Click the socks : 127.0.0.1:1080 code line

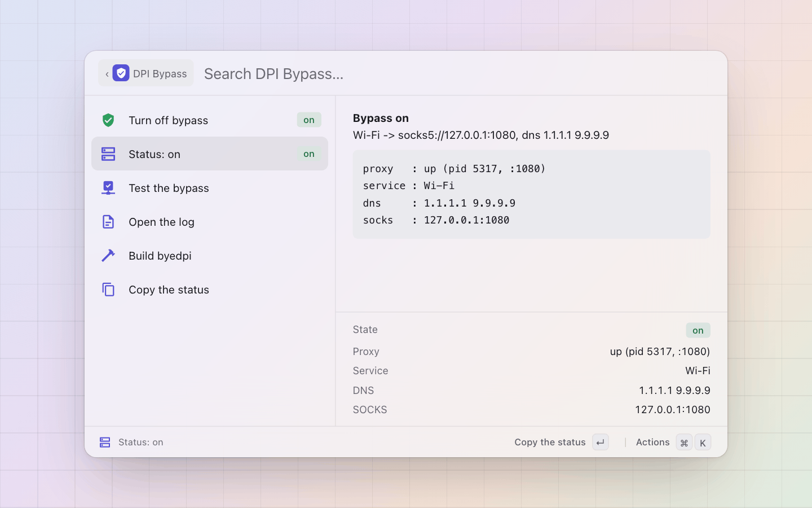[x=436, y=220]
